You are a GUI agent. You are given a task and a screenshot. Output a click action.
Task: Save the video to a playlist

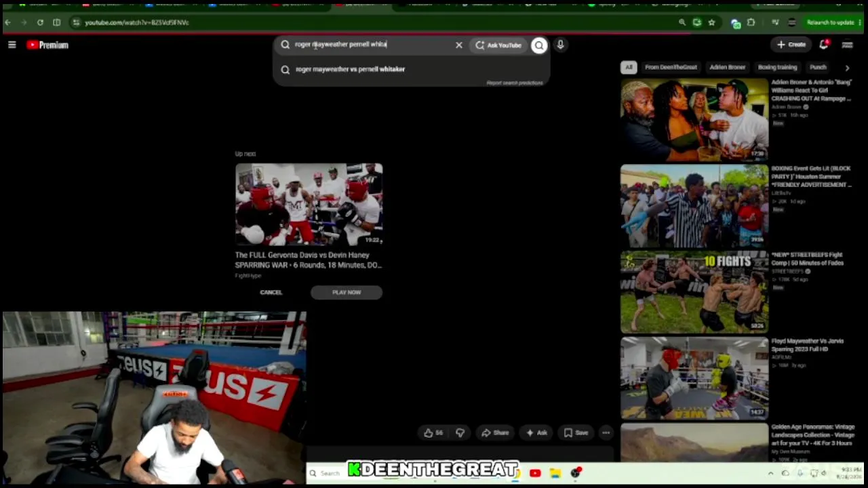(x=576, y=433)
